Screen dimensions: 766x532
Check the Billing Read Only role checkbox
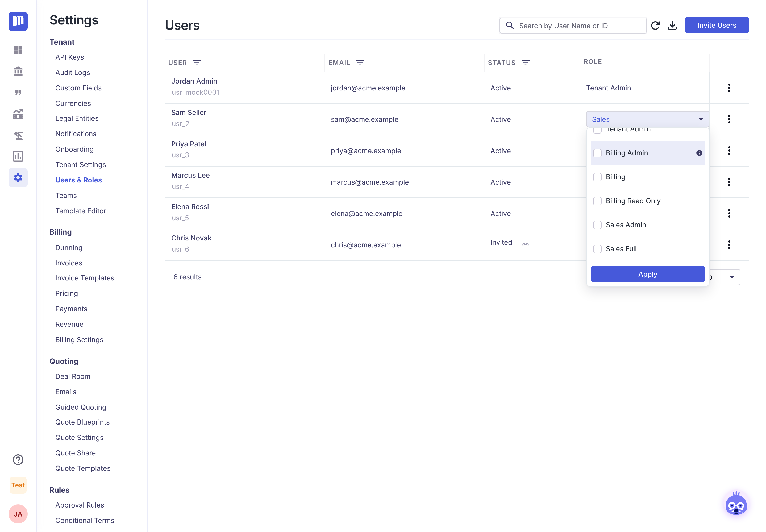point(597,201)
